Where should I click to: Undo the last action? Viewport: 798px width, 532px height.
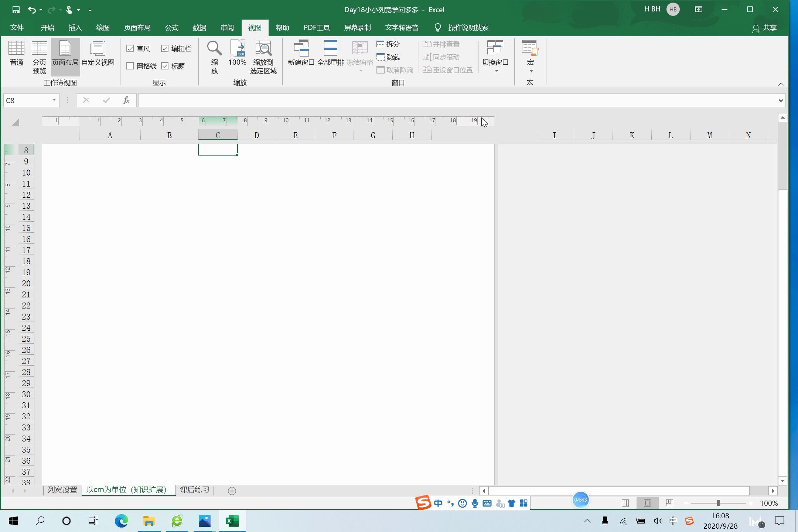click(x=32, y=10)
